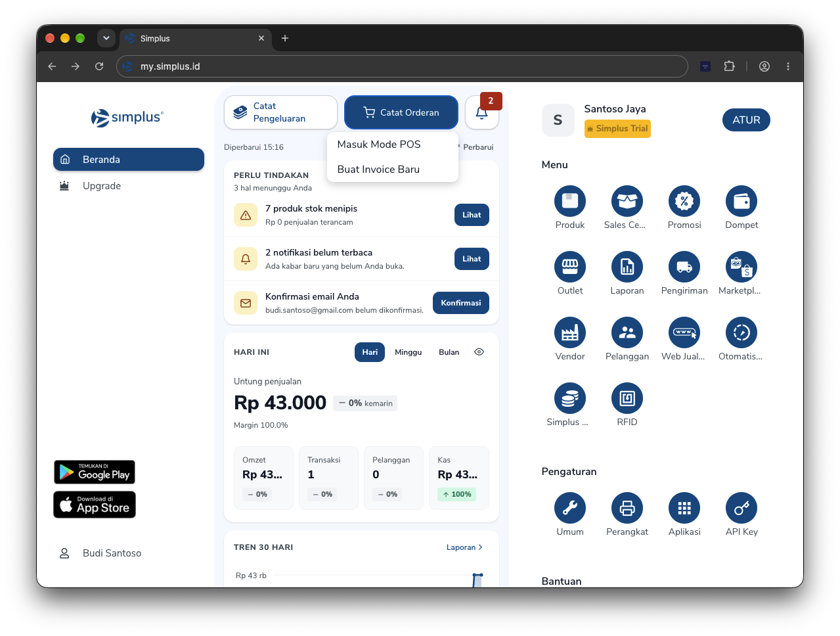This screenshot has height=636, width=840.
Task: Open Budi Santoso user profile
Action: (100, 553)
